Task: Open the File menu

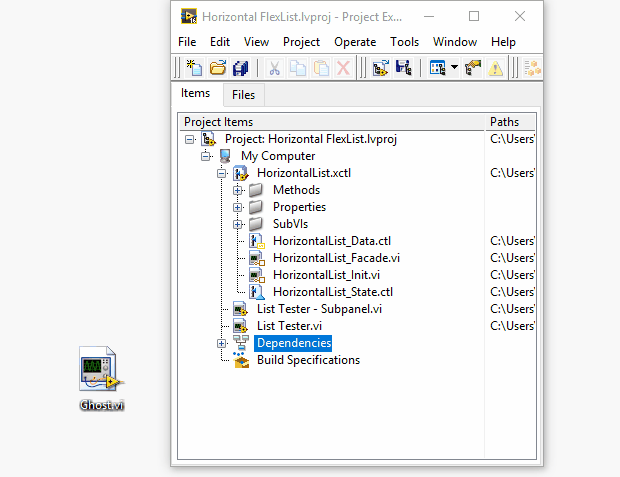Action: tap(187, 42)
